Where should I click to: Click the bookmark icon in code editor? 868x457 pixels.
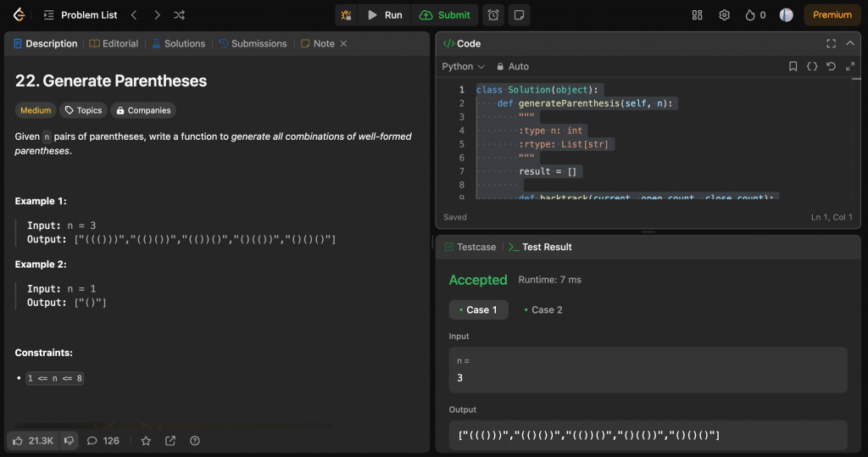[x=793, y=66]
